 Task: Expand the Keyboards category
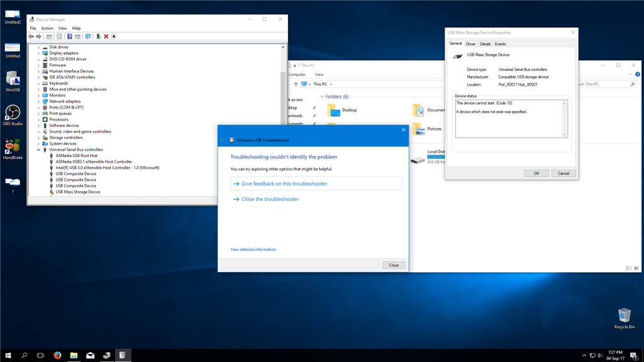pos(38,84)
